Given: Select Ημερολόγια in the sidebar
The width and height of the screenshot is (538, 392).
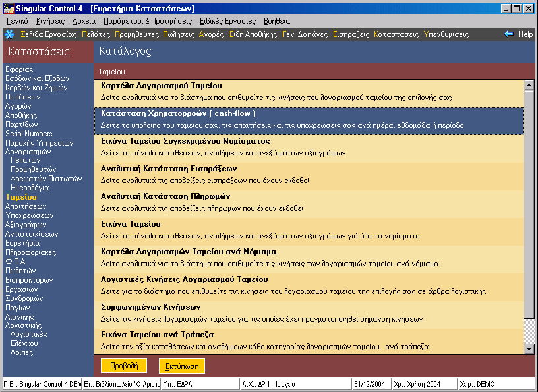Looking at the screenshot, I should pyautogui.click(x=30, y=188).
